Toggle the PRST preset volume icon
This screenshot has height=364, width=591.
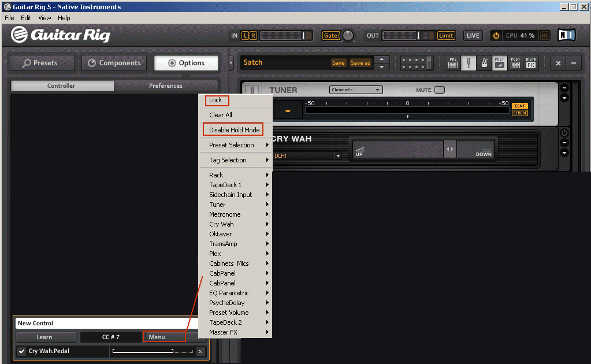(x=499, y=63)
